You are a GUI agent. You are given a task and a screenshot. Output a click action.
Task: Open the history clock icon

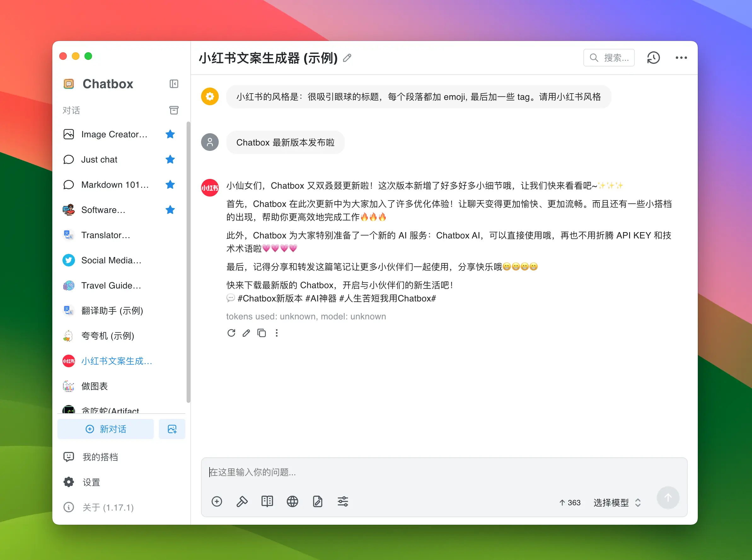tap(653, 58)
